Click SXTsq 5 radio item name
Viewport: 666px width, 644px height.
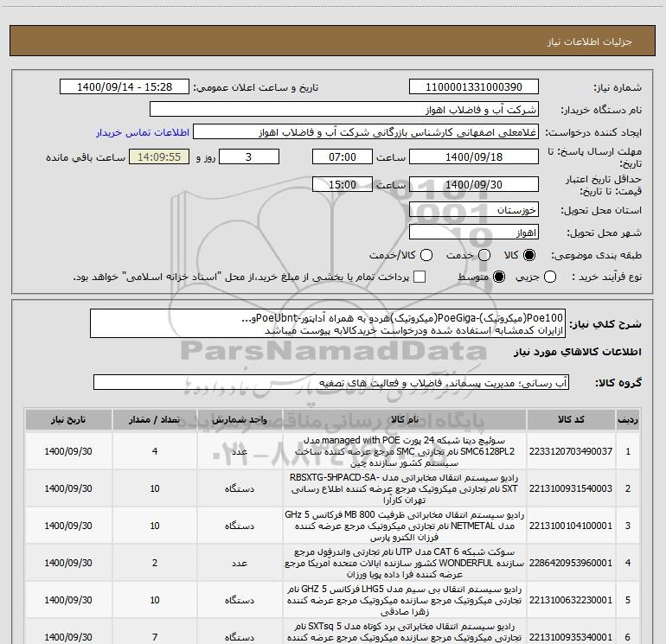tap(405, 632)
